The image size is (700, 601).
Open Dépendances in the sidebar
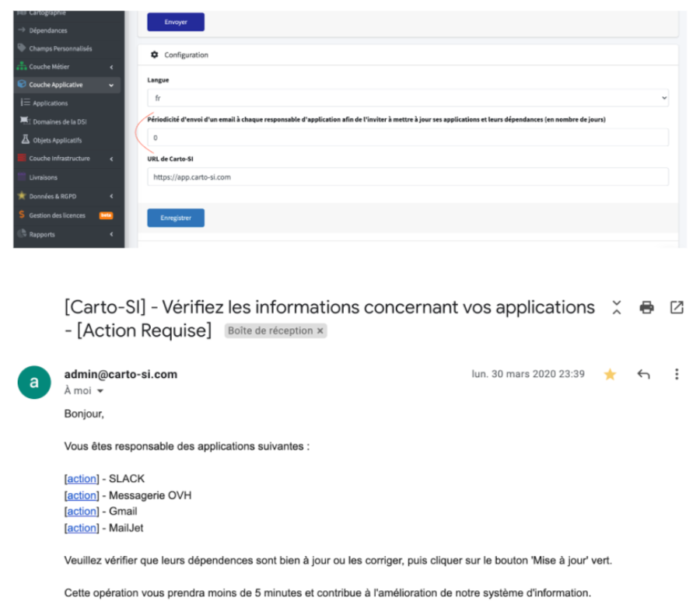point(48,30)
